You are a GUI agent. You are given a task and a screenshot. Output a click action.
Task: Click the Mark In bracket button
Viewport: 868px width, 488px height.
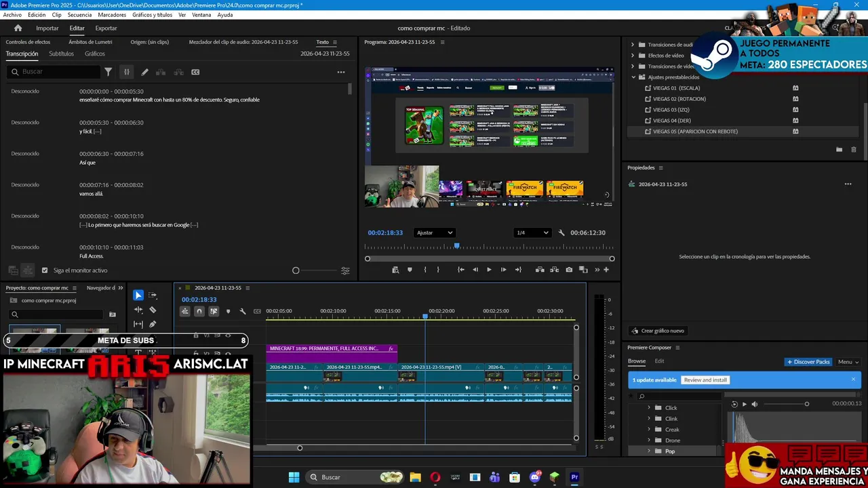click(x=425, y=270)
